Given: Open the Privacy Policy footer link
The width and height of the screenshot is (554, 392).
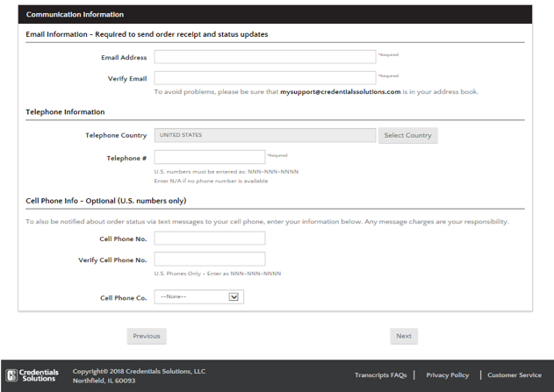Looking at the screenshot, I should (447, 375).
